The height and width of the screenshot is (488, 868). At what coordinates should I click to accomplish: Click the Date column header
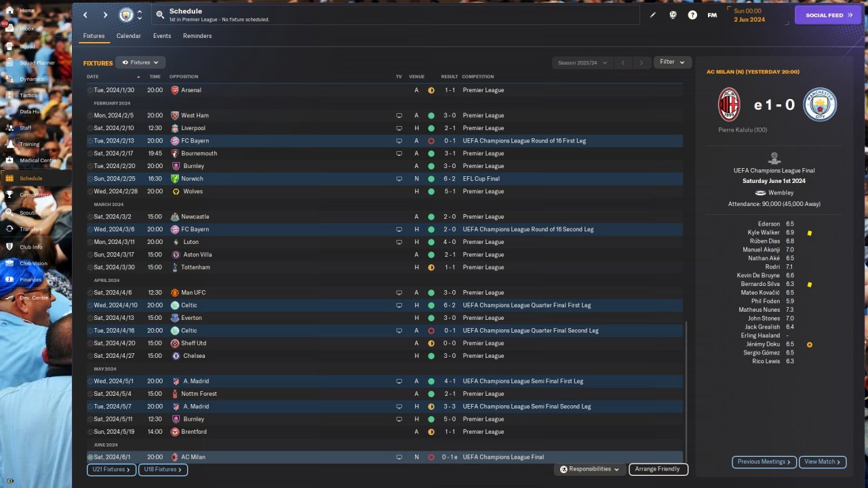(92, 77)
